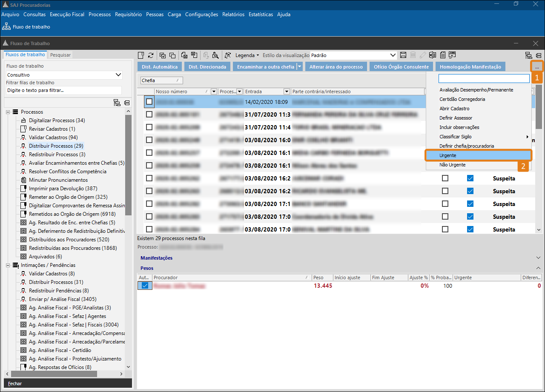Click the filter text field Digite o texto

[x=64, y=90]
